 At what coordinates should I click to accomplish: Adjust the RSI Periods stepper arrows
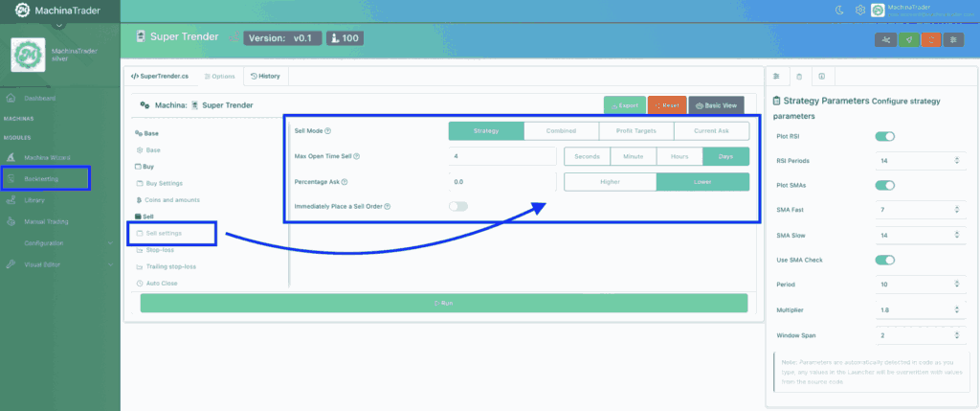click(x=957, y=161)
